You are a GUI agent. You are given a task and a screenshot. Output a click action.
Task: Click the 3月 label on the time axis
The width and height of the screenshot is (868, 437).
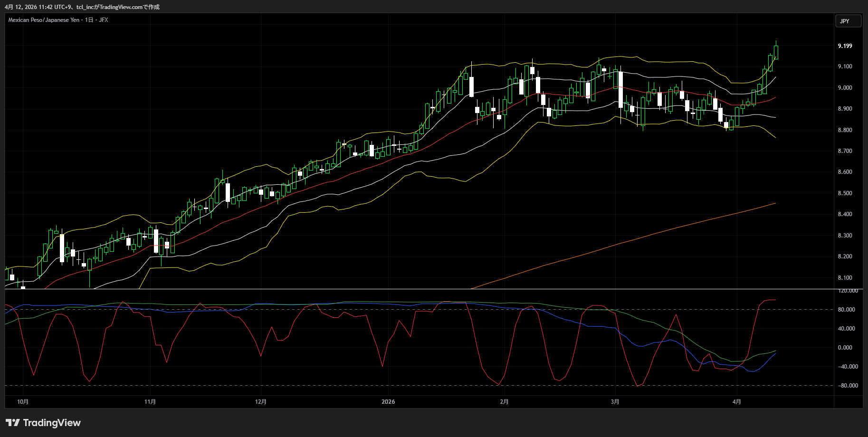pyautogui.click(x=615, y=402)
